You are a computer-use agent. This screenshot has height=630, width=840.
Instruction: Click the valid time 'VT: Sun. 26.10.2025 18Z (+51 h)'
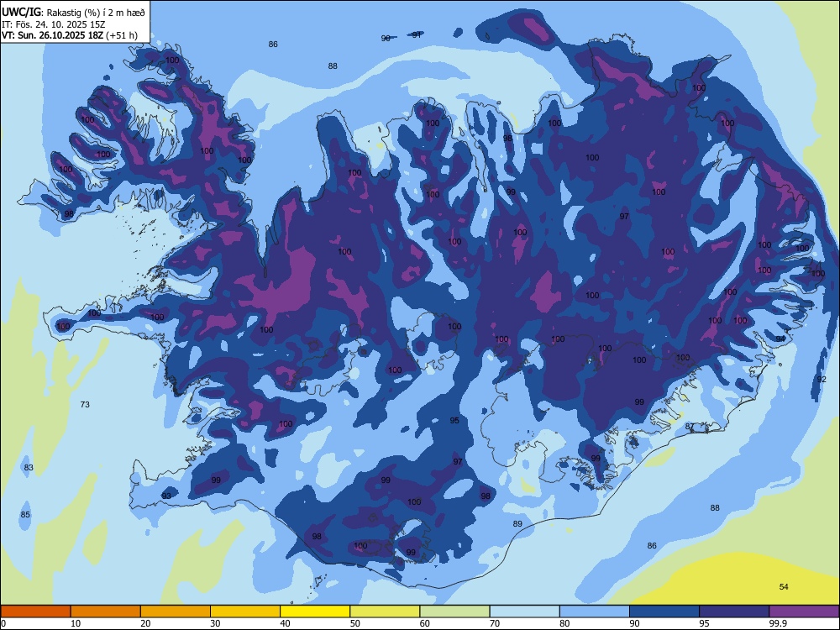pos(69,35)
